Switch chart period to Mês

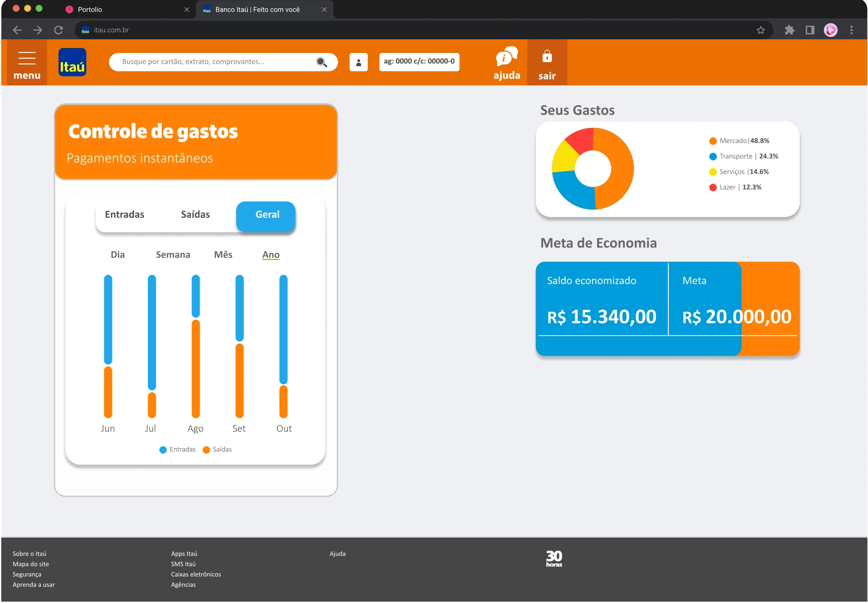click(223, 255)
